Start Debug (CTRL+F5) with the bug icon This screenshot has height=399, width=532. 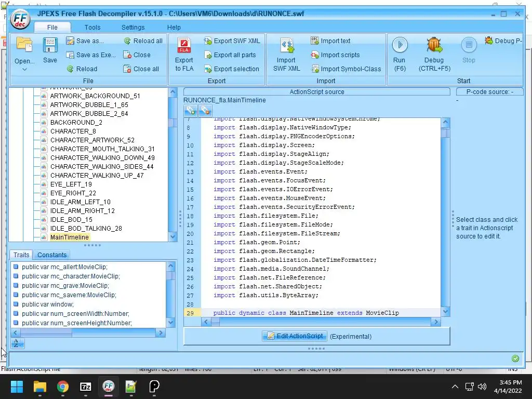[434, 45]
